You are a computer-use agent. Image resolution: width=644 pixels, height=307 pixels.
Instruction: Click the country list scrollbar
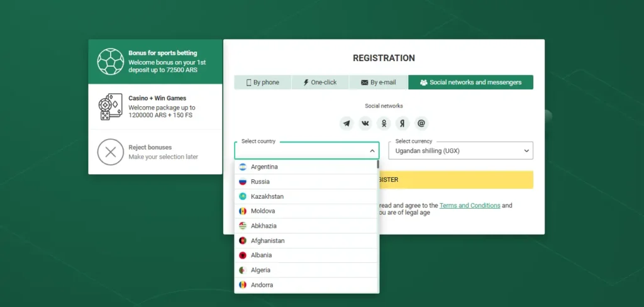point(378,164)
